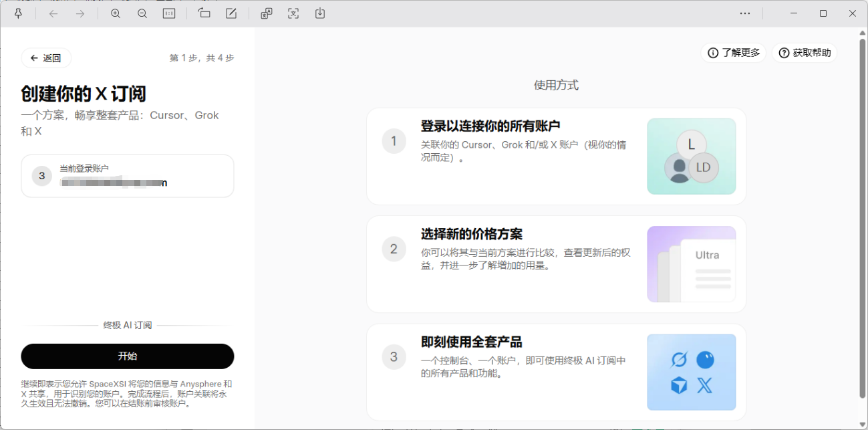Click the 使用方式 section heading
This screenshot has width=868, height=430.
click(x=556, y=85)
